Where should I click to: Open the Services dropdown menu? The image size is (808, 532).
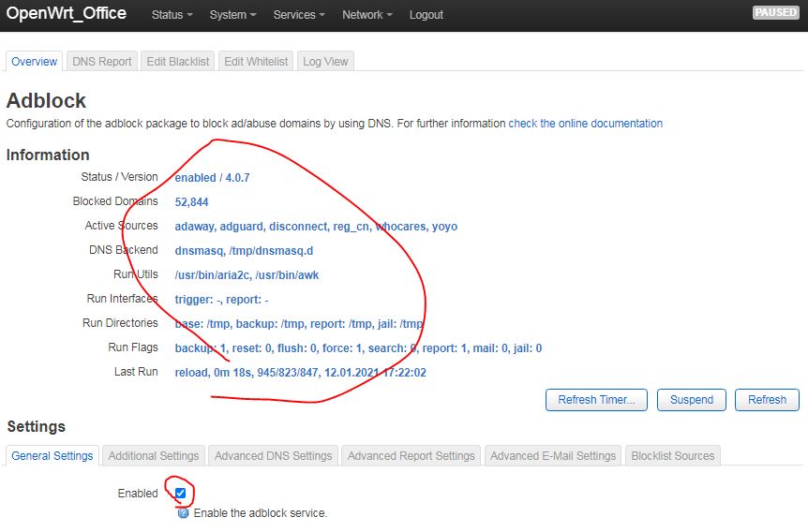pyautogui.click(x=299, y=15)
